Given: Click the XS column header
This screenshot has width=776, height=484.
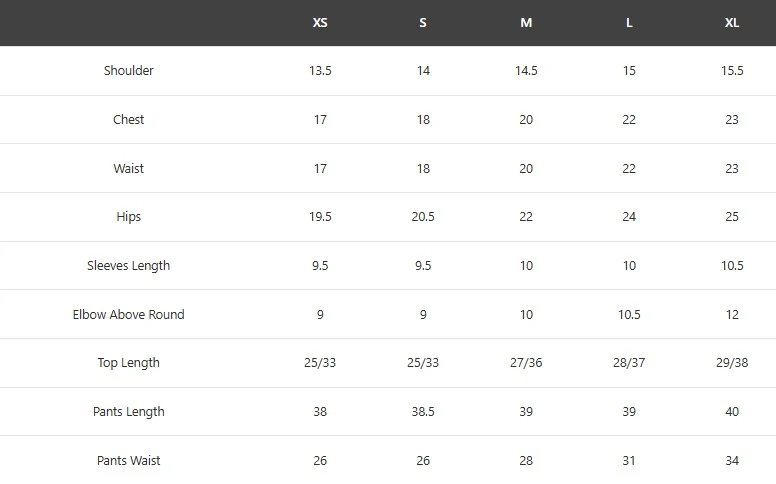Looking at the screenshot, I should (x=320, y=23).
